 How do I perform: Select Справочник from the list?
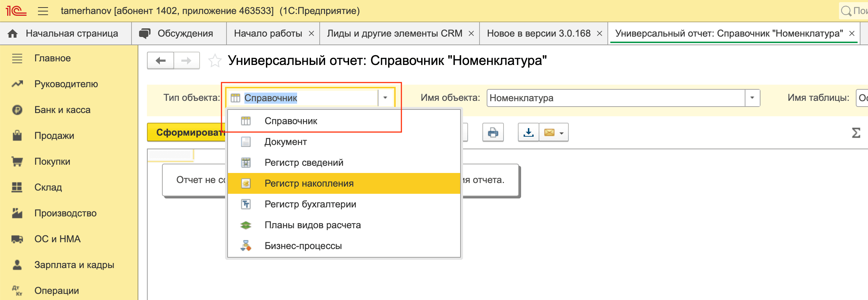(x=344, y=121)
